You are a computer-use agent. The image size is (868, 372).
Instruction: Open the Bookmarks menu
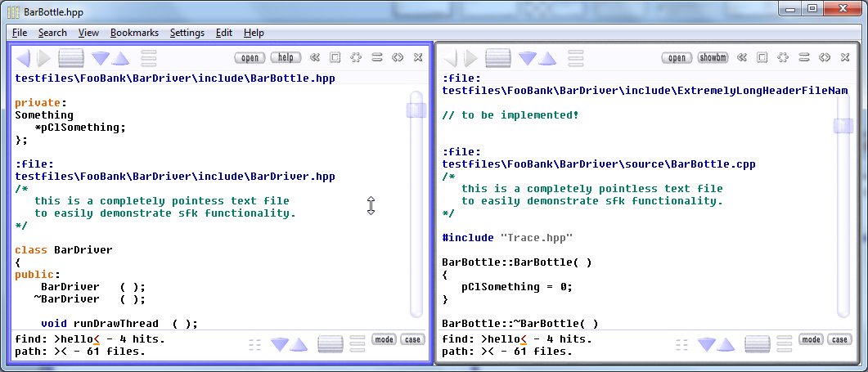pyautogui.click(x=135, y=33)
